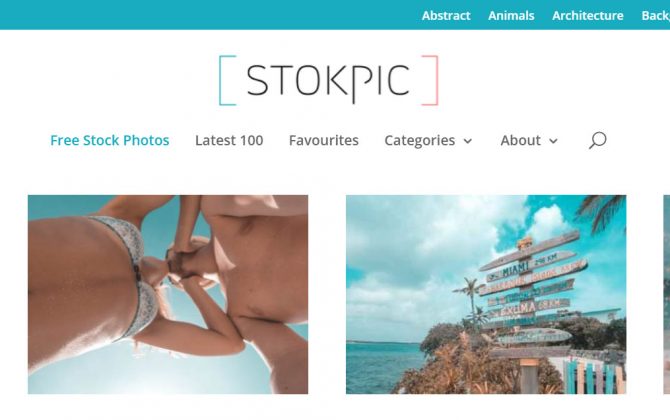Click the pink right bracket of logo
Screen dimensions: 670x420
pyautogui.click(x=430, y=80)
